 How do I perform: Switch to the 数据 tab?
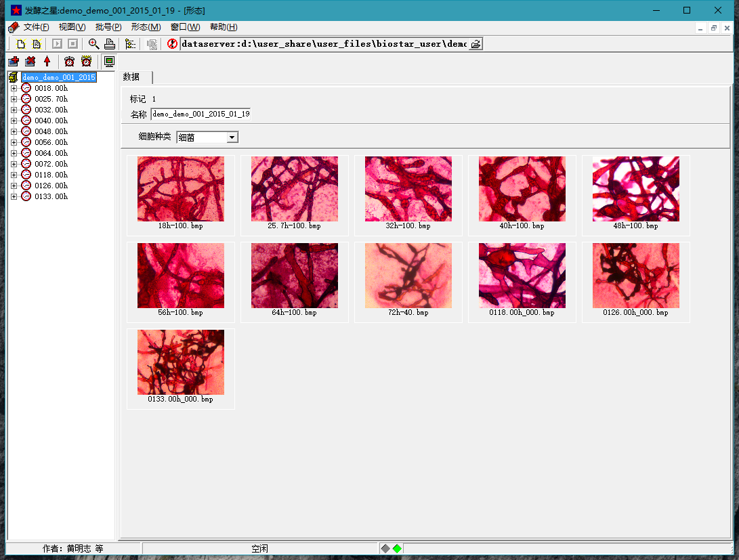pyautogui.click(x=132, y=77)
